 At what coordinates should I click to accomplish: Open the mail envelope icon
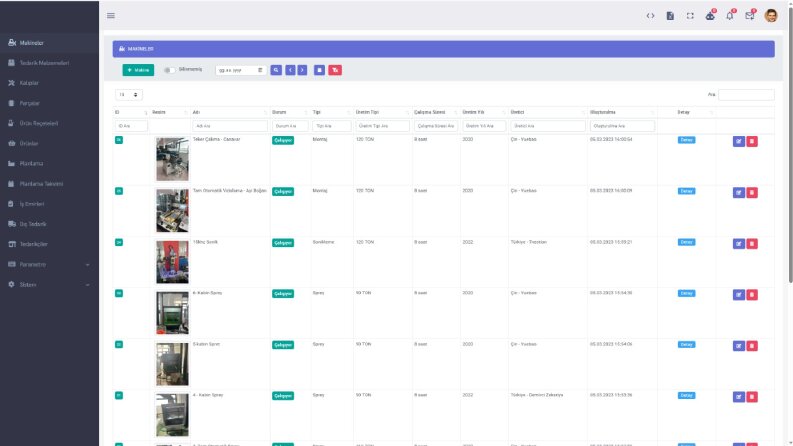(x=750, y=16)
